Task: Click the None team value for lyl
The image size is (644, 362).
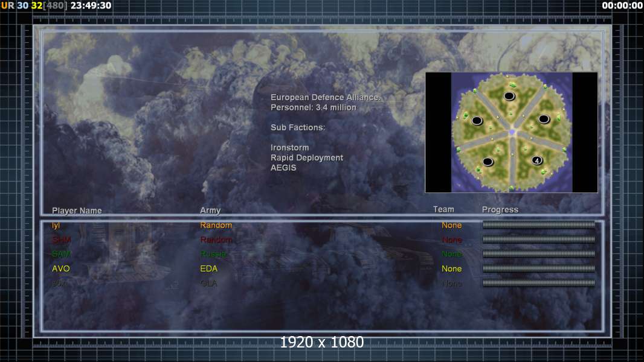Action: tap(451, 225)
